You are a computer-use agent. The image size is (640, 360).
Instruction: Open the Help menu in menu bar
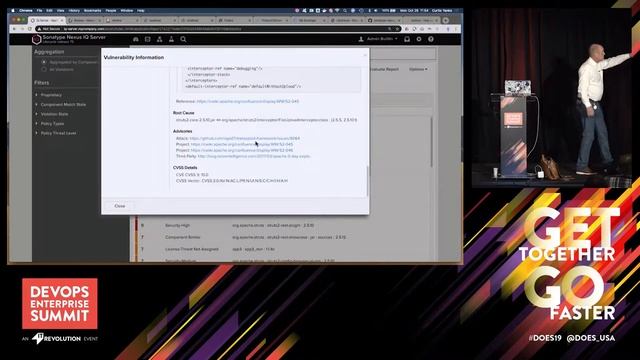coord(141,11)
